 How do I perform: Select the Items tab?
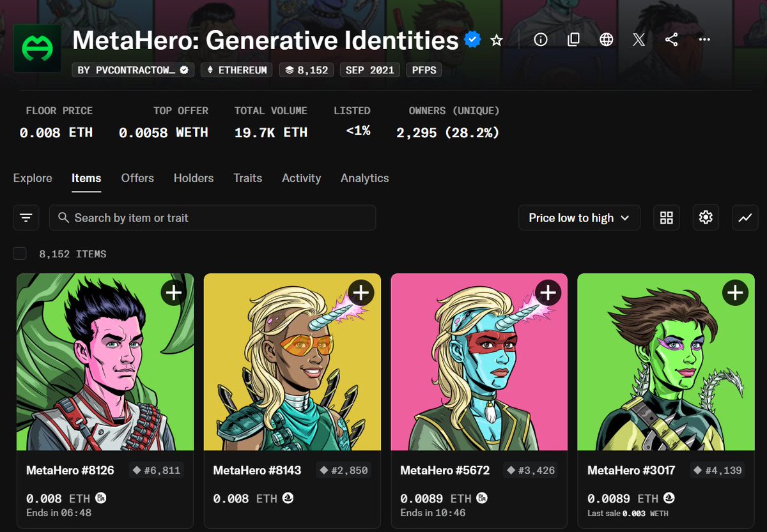[x=86, y=178]
